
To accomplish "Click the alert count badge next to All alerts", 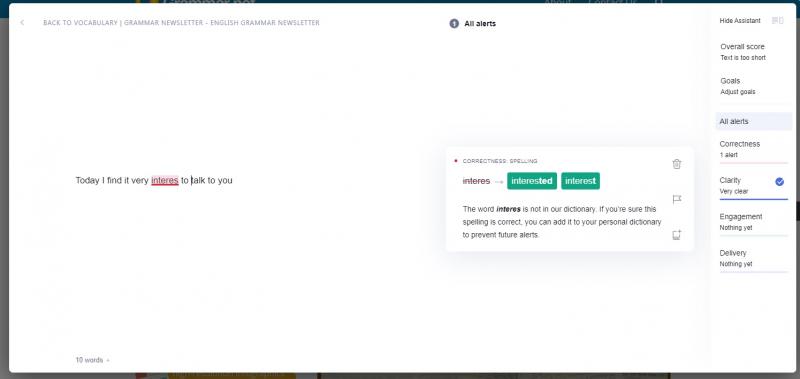I will click(454, 23).
